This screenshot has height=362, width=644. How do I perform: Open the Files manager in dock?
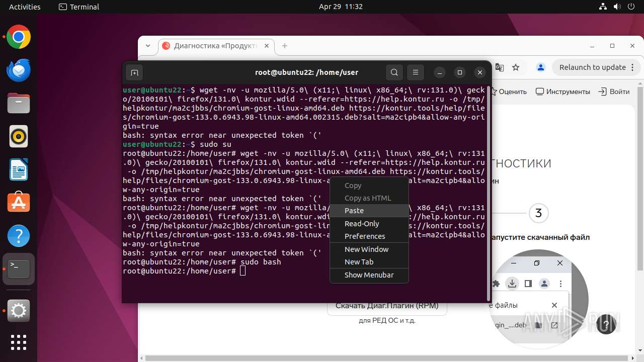19,103
